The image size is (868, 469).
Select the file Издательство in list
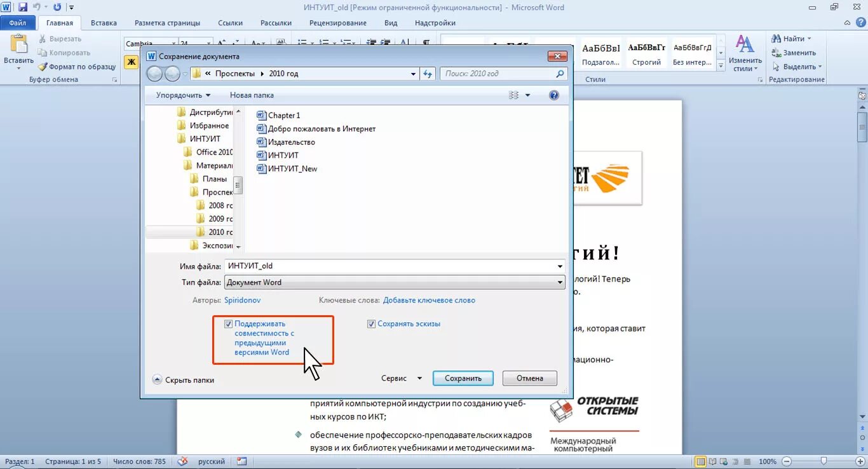pos(285,142)
